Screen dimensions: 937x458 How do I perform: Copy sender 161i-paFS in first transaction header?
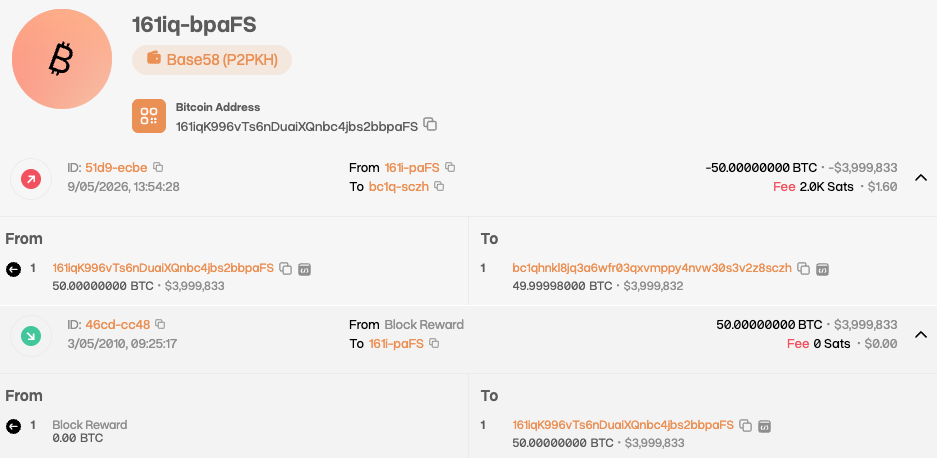tap(450, 167)
